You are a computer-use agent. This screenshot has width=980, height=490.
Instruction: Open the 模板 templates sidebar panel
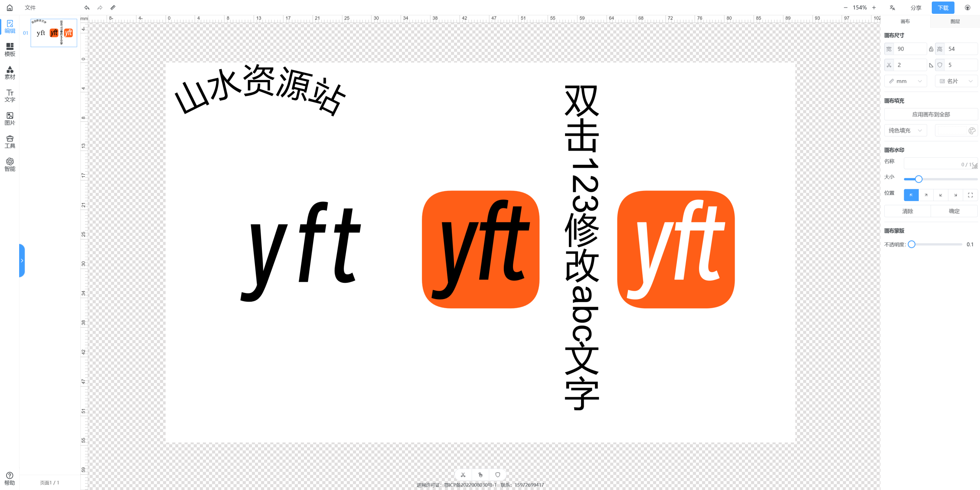coord(10,50)
